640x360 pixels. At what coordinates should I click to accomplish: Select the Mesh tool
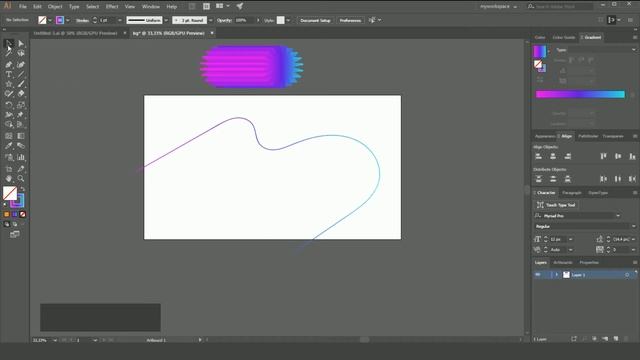tap(9, 136)
